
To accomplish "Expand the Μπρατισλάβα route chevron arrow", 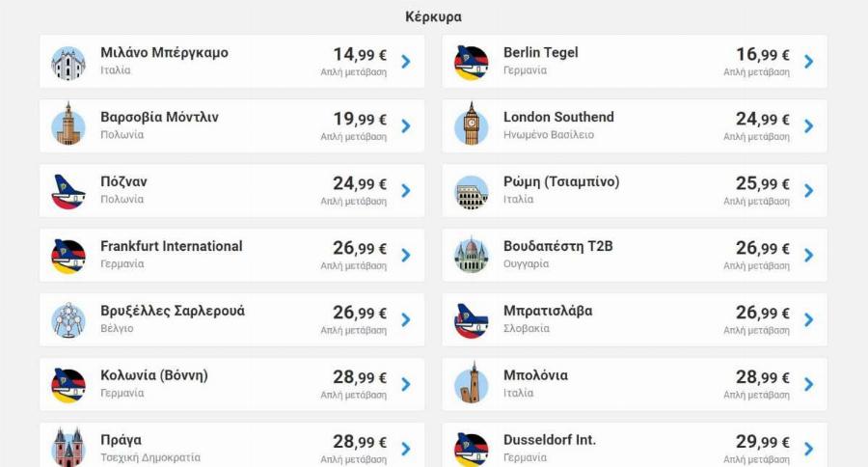I will 808,320.
